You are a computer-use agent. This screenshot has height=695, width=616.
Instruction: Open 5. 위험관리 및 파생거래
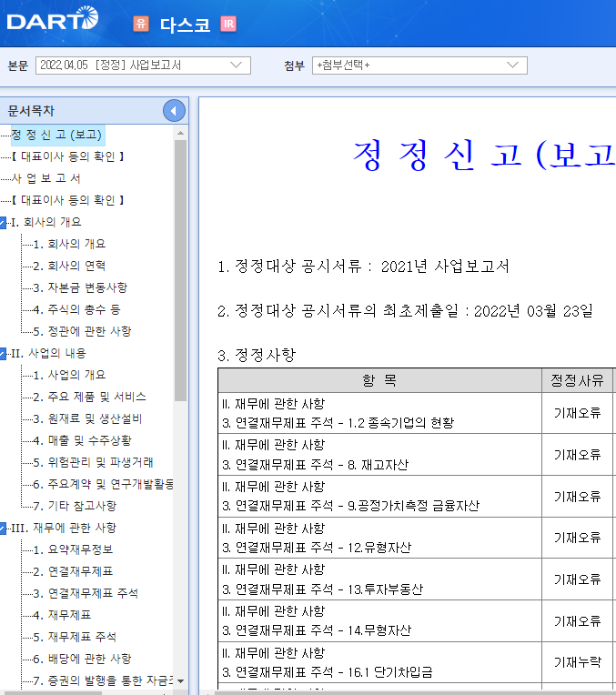click(x=93, y=462)
